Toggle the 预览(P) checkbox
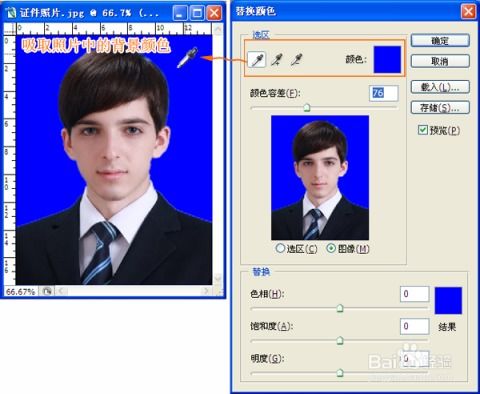The height and width of the screenshot is (394, 480). click(x=422, y=130)
